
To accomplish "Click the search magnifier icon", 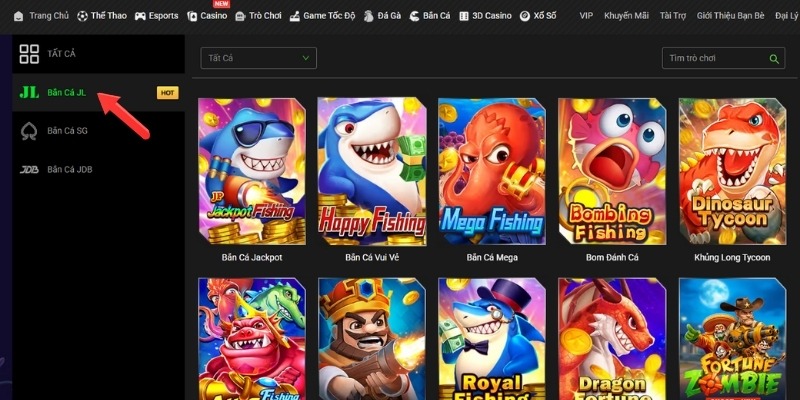I will tap(774, 59).
